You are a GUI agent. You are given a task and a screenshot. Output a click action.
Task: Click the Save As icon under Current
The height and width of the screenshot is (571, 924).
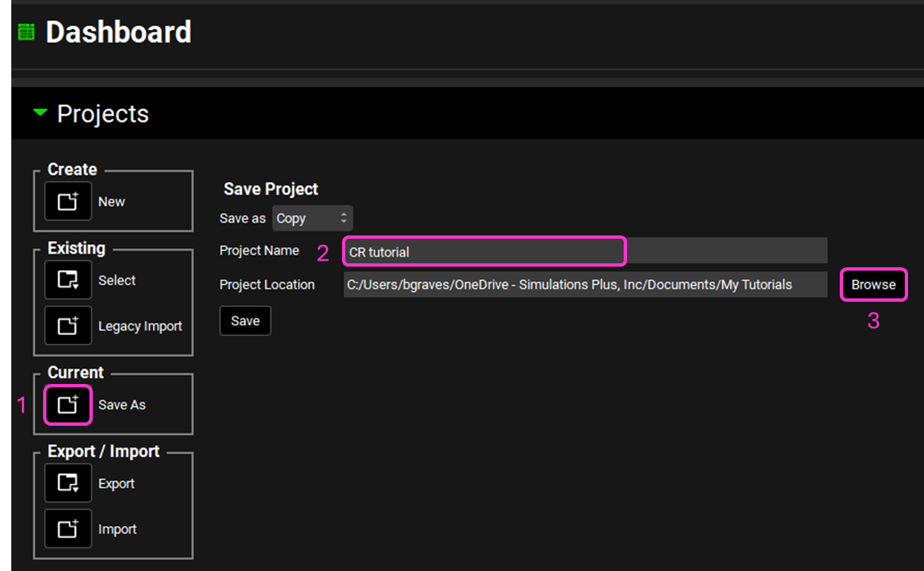[68, 405]
